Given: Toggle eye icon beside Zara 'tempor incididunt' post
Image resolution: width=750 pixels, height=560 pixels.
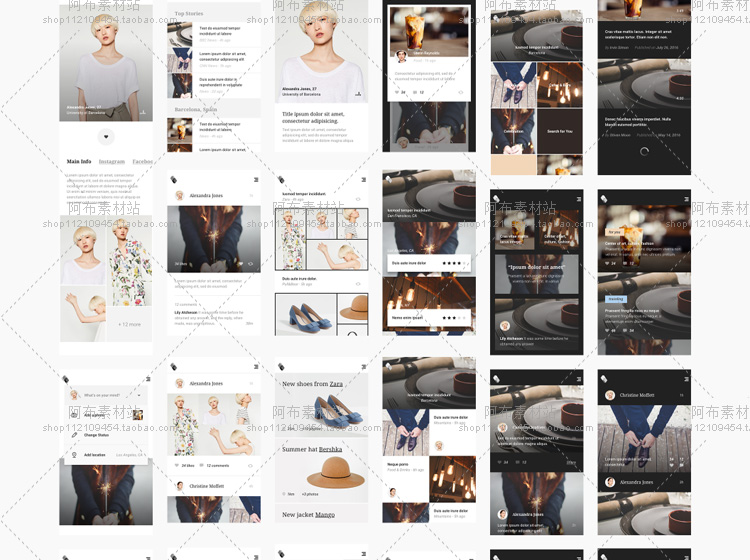Looking at the screenshot, I should (358, 199).
